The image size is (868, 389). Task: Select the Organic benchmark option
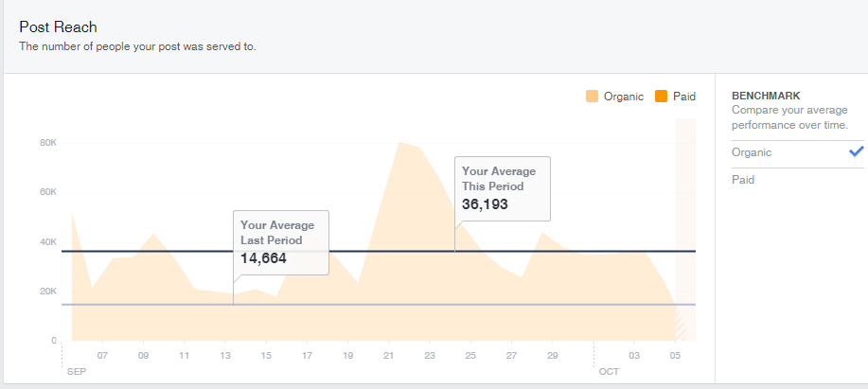[x=797, y=152]
